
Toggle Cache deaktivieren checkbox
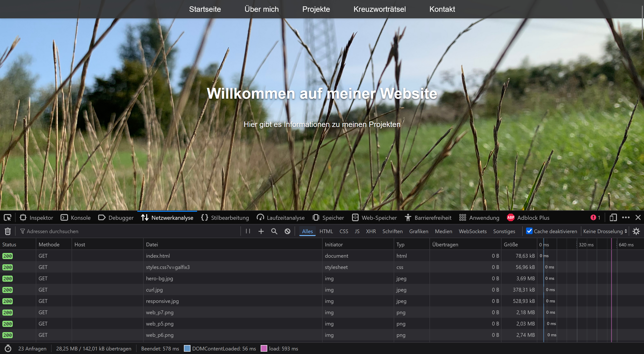tap(529, 231)
